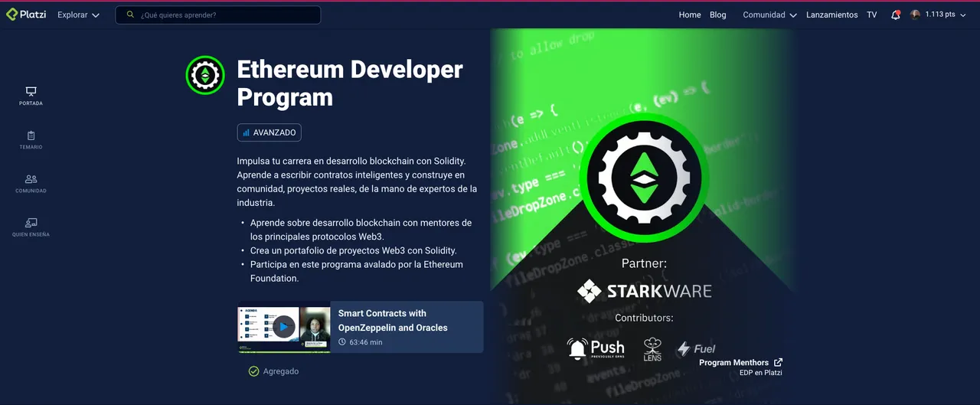
Task: Expand the 1.113 pts user menu
Action: (x=946, y=15)
